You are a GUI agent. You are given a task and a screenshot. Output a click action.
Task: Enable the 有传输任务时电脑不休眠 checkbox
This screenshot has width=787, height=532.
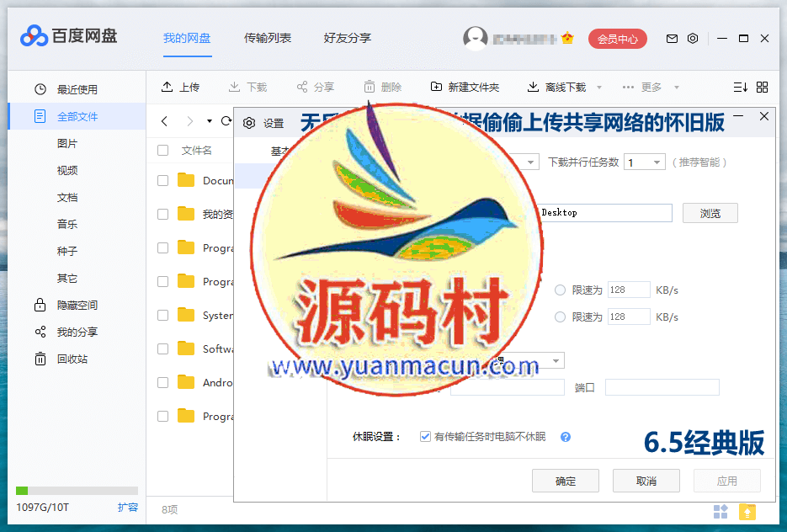[x=425, y=435]
